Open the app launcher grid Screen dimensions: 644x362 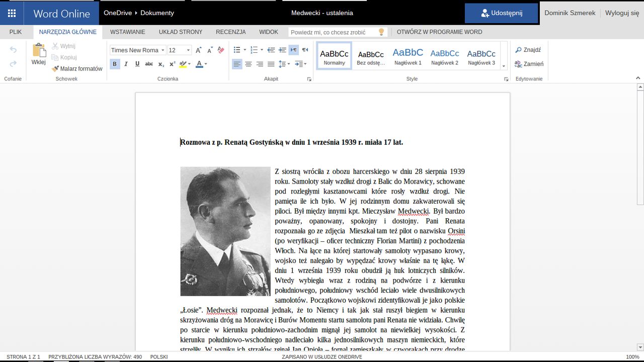tap(12, 14)
